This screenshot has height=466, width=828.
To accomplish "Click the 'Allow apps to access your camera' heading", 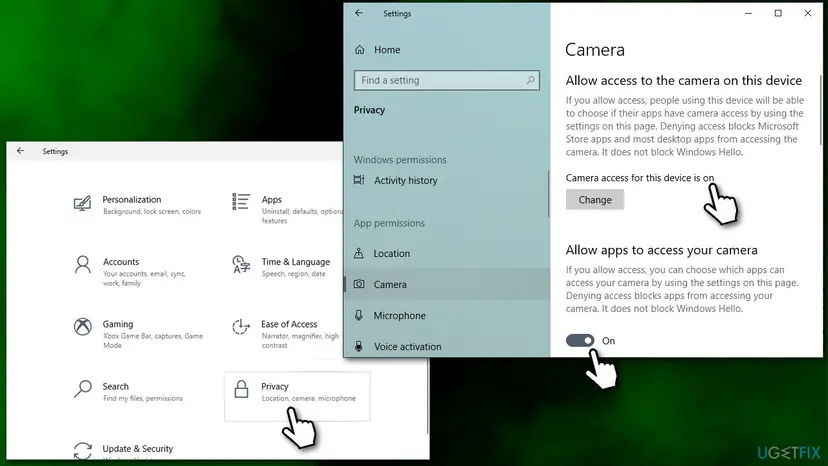I will 661,250.
